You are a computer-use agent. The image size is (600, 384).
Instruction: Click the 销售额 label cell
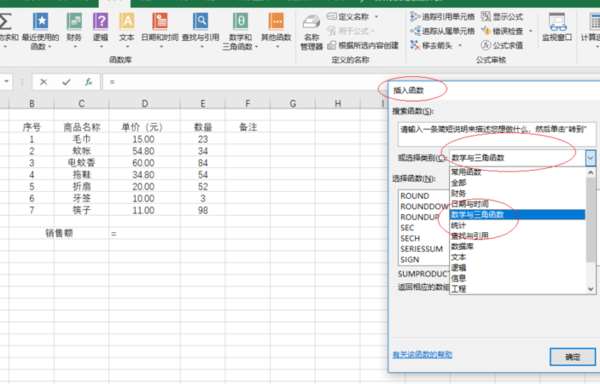[59, 233]
